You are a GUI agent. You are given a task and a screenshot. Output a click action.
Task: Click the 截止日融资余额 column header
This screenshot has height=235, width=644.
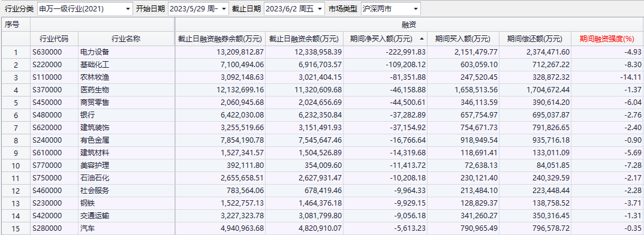[x=305, y=39]
